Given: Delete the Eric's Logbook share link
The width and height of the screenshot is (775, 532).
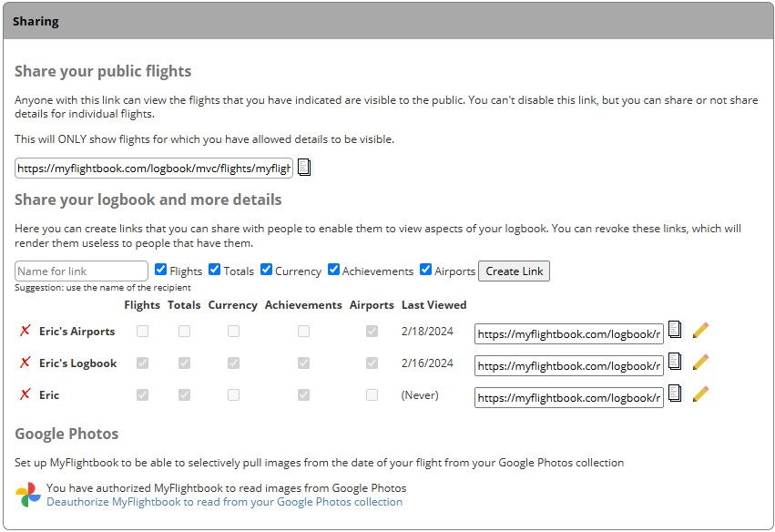Looking at the screenshot, I should pos(25,363).
